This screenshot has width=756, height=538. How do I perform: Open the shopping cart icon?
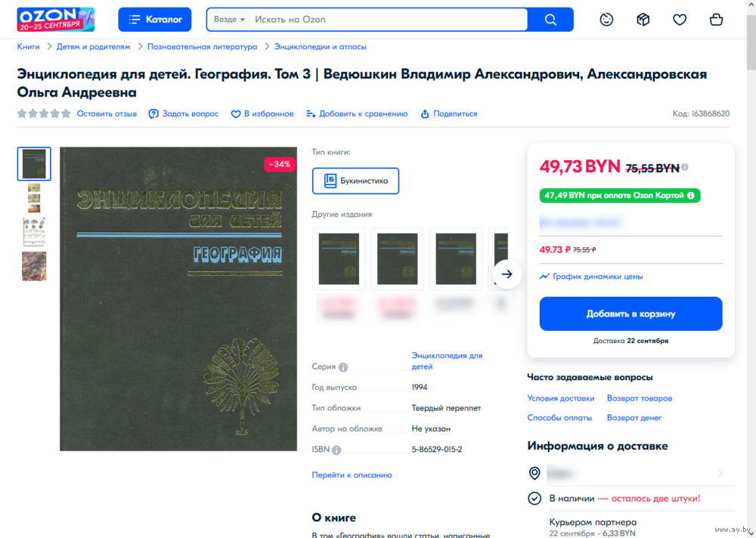pos(716,20)
